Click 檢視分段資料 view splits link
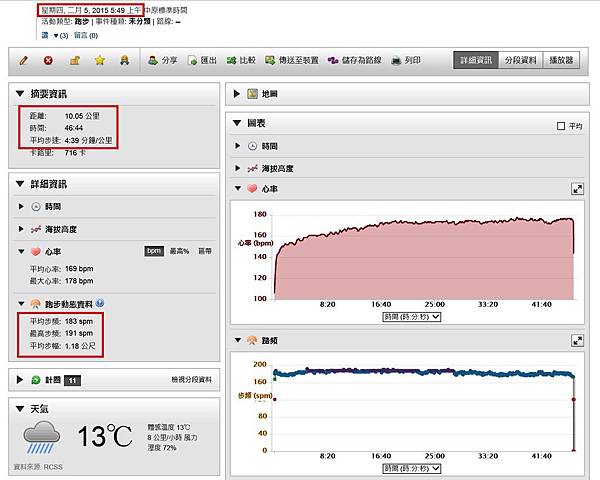 pos(191,380)
